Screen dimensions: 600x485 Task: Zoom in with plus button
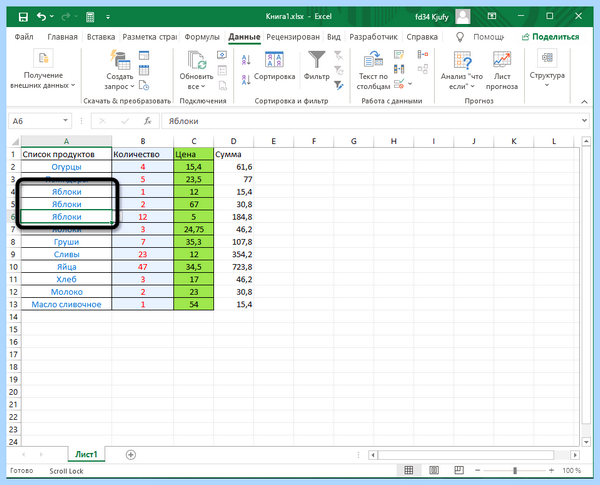[x=551, y=470]
